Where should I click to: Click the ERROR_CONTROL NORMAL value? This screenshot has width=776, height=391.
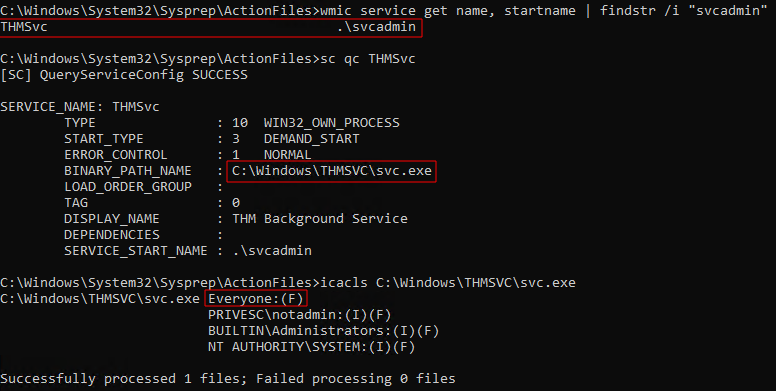click(x=288, y=155)
